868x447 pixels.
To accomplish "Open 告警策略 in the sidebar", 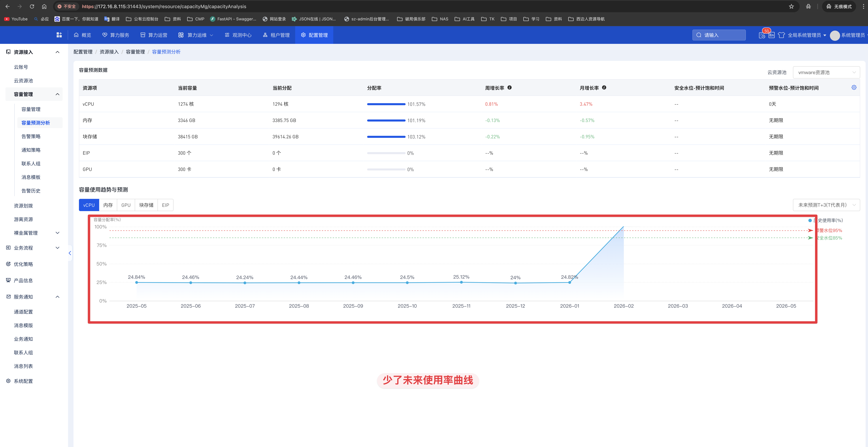I will click(x=31, y=136).
